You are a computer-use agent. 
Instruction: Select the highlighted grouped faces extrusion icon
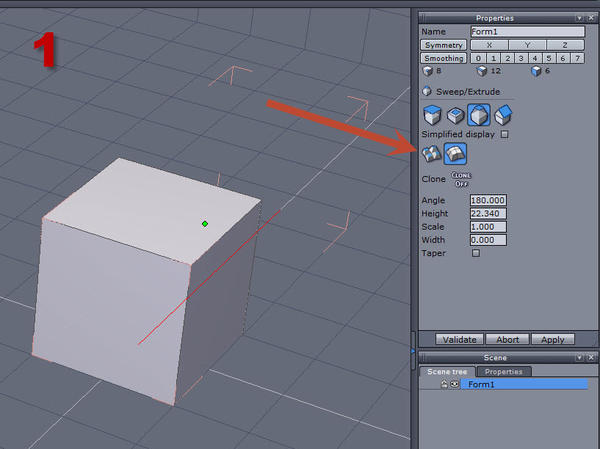(x=455, y=153)
